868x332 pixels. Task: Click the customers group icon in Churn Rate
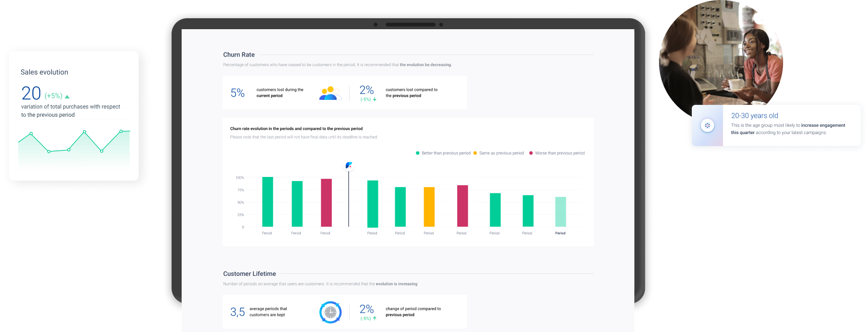click(x=330, y=93)
